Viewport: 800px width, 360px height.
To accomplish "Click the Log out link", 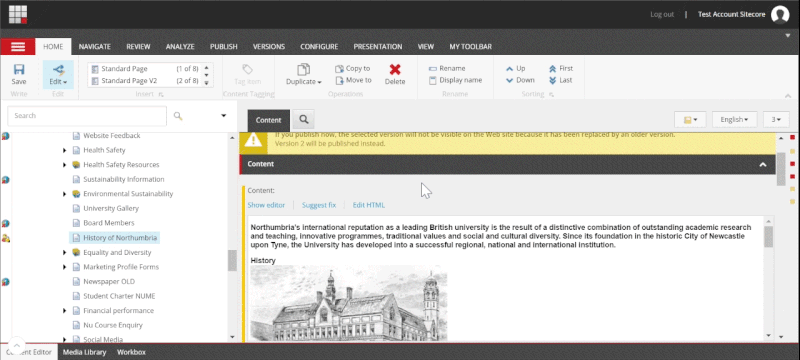I will 662,14.
